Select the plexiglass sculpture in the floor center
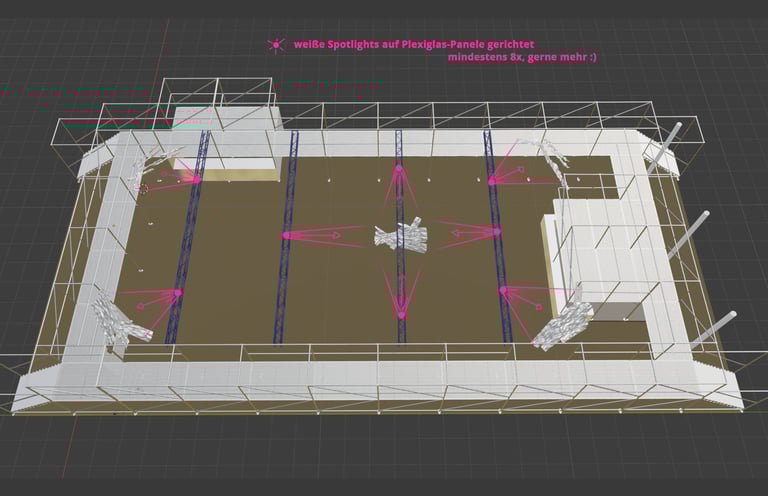 click(x=401, y=236)
